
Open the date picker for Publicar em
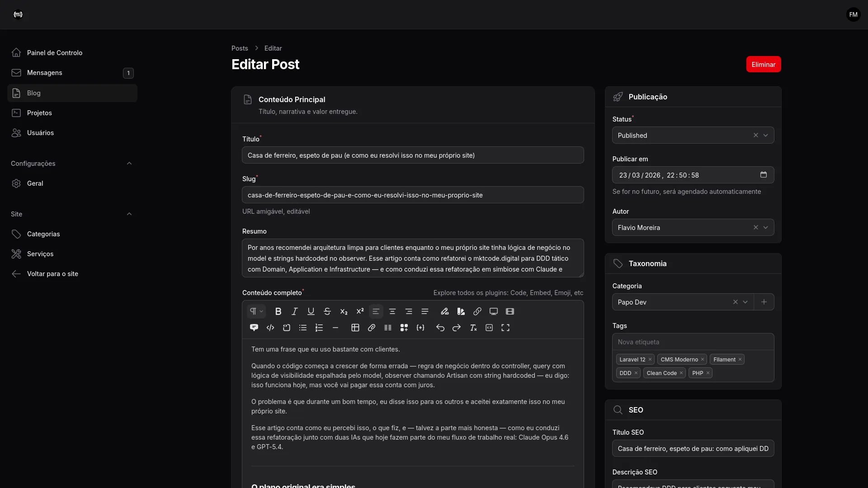click(764, 175)
